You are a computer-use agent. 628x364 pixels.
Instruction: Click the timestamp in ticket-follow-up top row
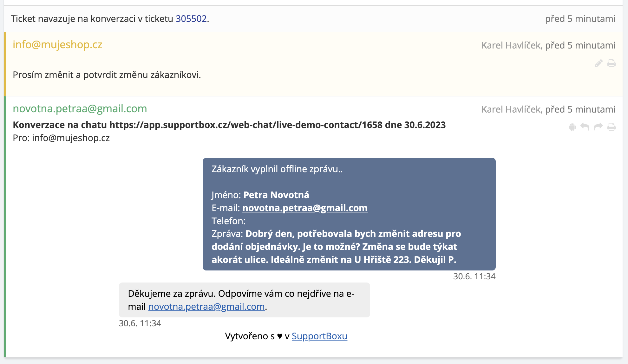(580, 19)
